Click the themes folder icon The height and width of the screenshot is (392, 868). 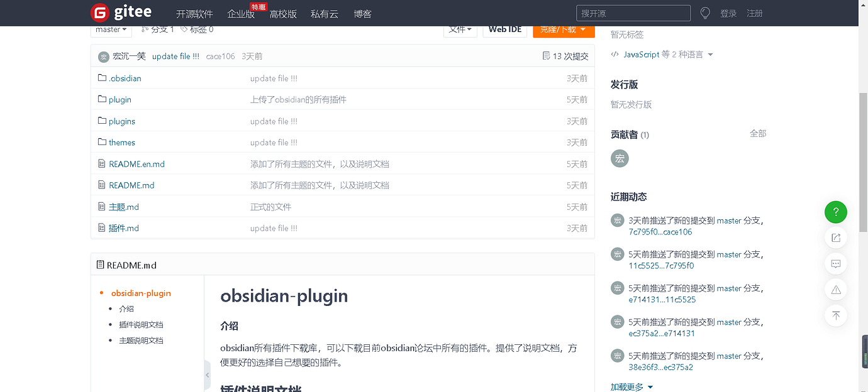coord(102,142)
